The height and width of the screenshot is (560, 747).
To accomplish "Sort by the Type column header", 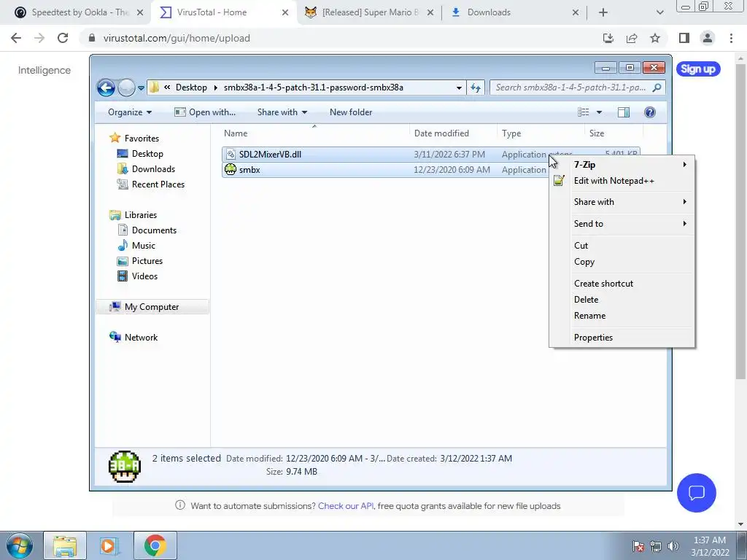I will tap(511, 133).
